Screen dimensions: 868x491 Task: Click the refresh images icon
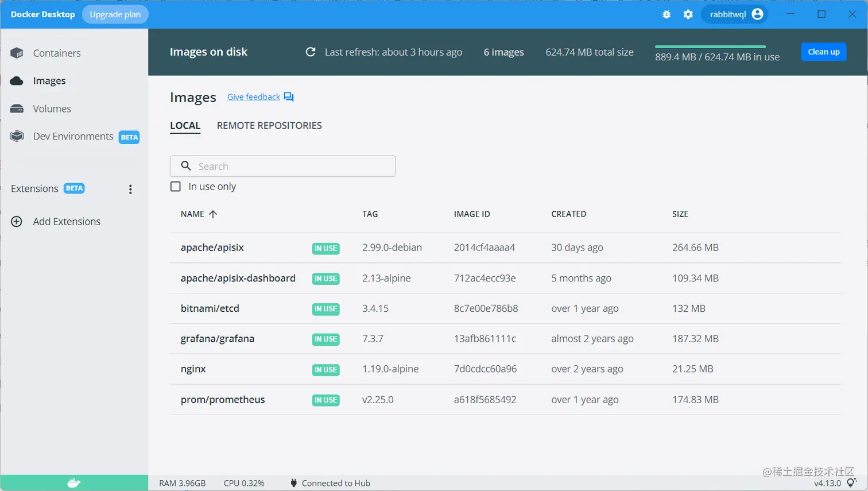[x=311, y=52]
